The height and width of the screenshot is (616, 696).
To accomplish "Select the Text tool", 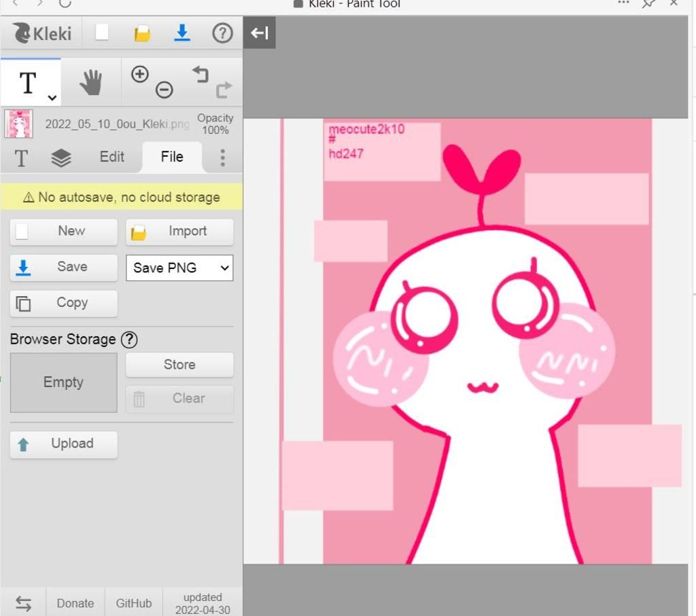I will click(28, 83).
